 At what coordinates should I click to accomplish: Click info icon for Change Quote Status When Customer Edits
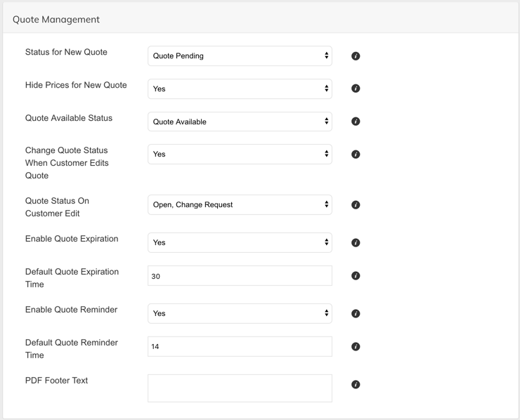click(356, 154)
